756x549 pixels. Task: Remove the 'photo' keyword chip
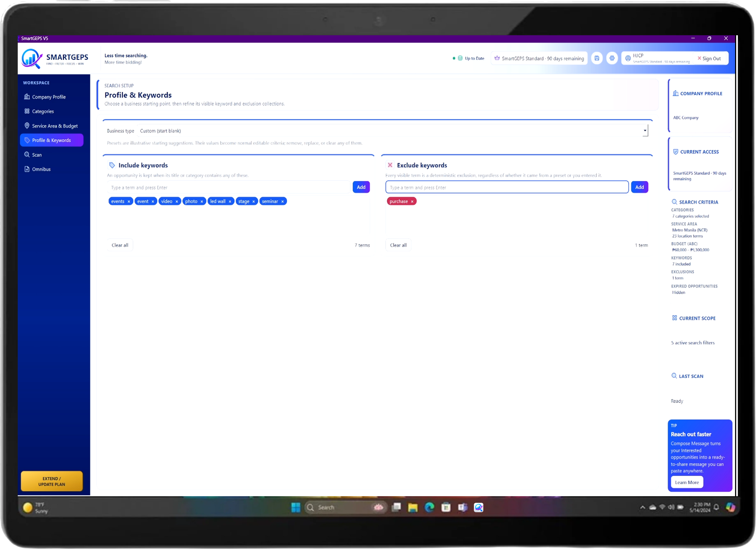202,201
